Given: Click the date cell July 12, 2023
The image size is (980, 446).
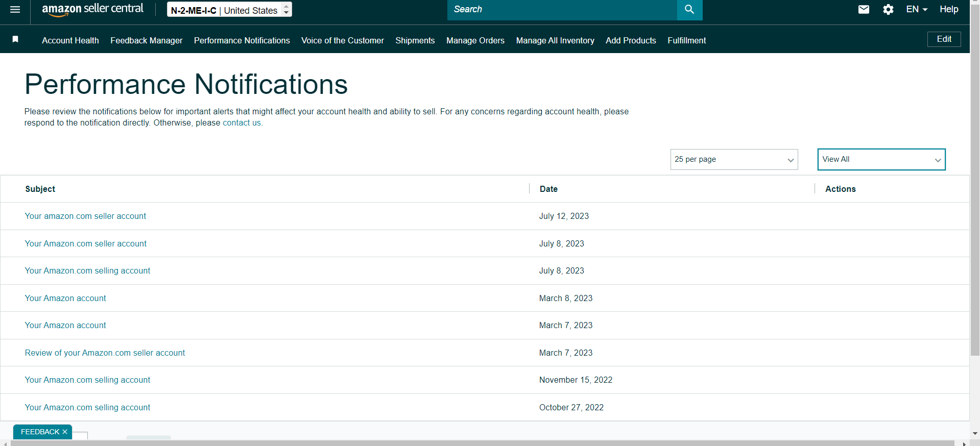Looking at the screenshot, I should (564, 216).
